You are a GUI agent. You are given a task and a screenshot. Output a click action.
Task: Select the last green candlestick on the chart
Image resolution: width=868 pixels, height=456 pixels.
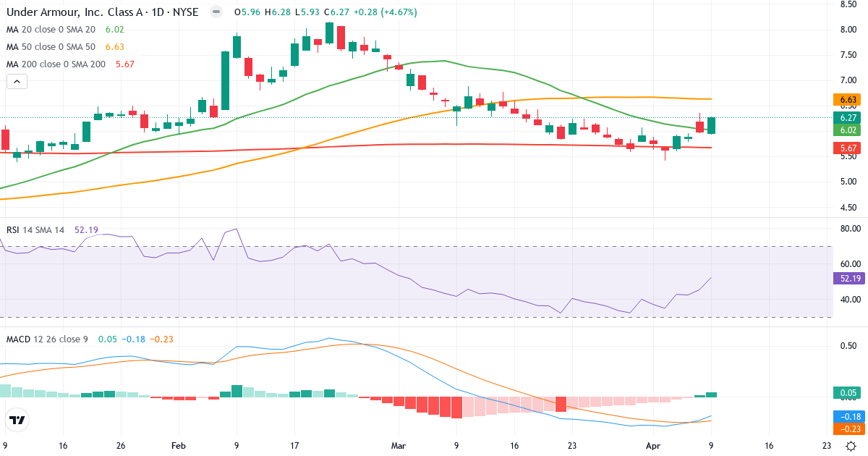[711, 127]
